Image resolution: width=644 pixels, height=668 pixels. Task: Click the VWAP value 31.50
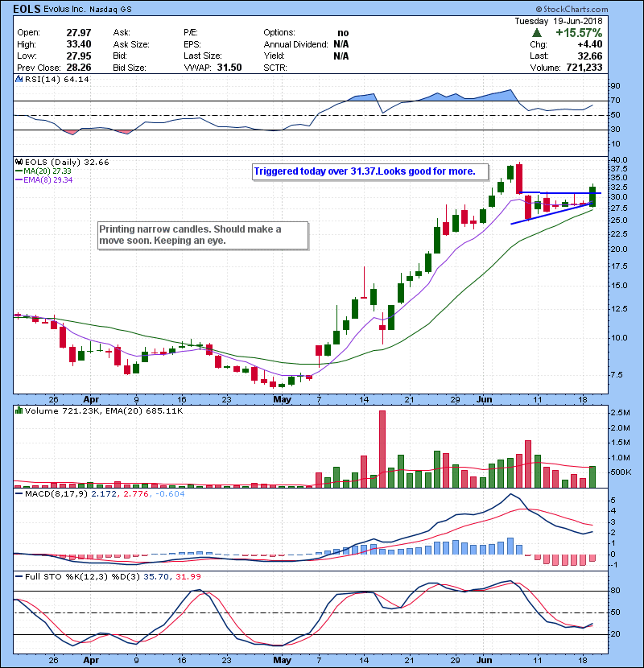click(229, 68)
